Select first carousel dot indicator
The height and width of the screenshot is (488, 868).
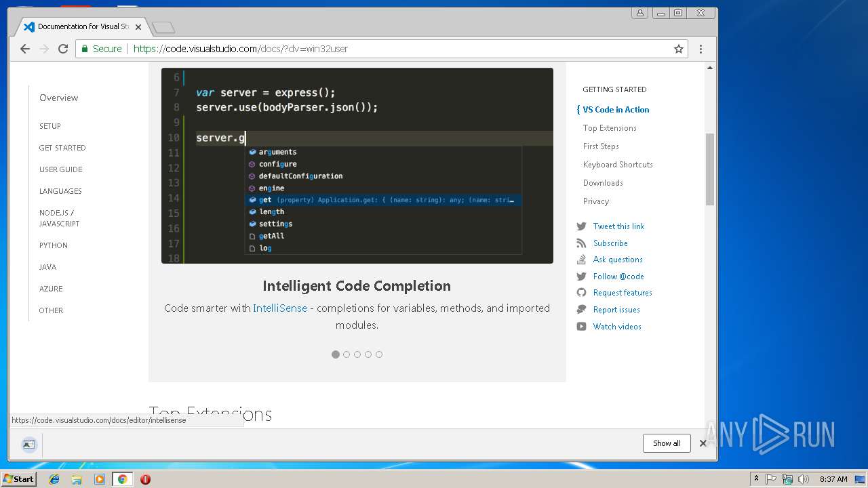336,354
